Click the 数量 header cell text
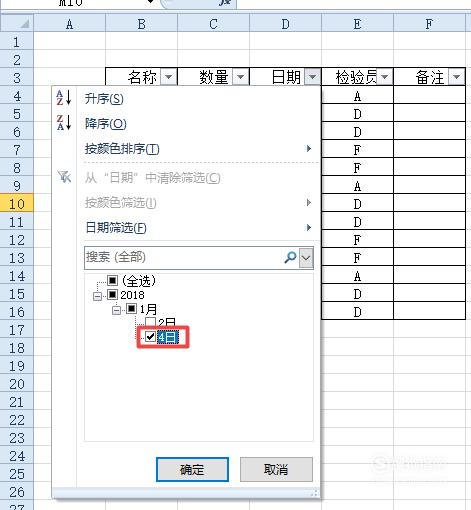 (214, 77)
